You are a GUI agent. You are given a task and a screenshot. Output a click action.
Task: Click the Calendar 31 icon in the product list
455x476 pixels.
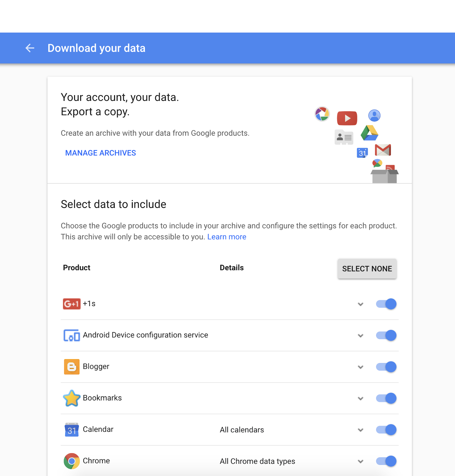coord(72,430)
